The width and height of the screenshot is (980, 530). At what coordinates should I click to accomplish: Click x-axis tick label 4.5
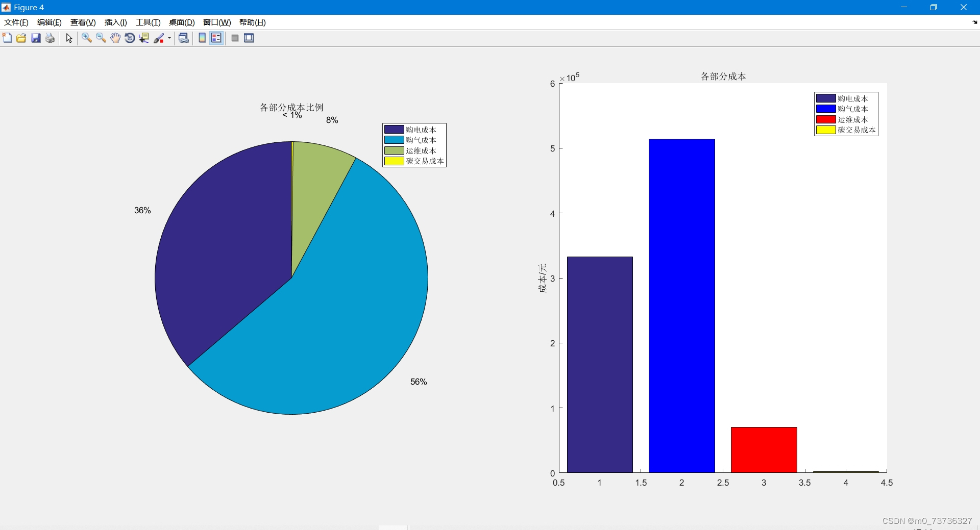tap(887, 483)
